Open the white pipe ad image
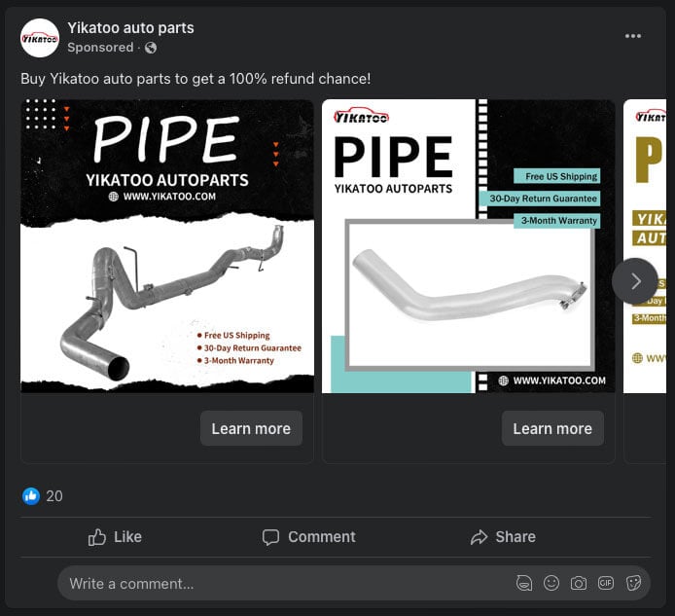This screenshot has height=616, width=675. [x=469, y=246]
